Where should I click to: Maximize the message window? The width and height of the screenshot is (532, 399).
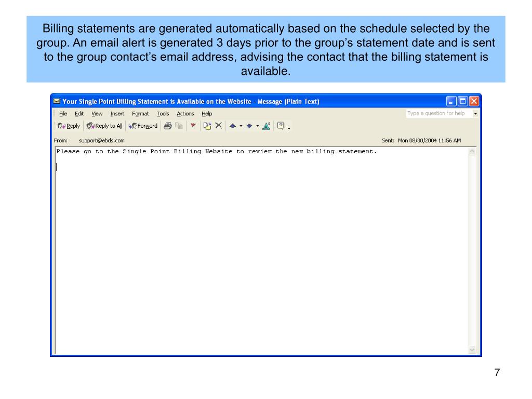click(x=462, y=101)
